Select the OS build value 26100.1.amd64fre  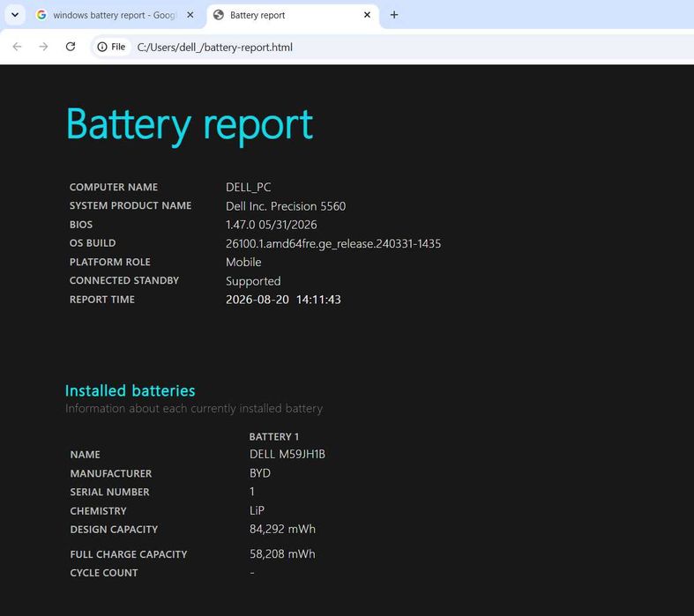[333, 243]
